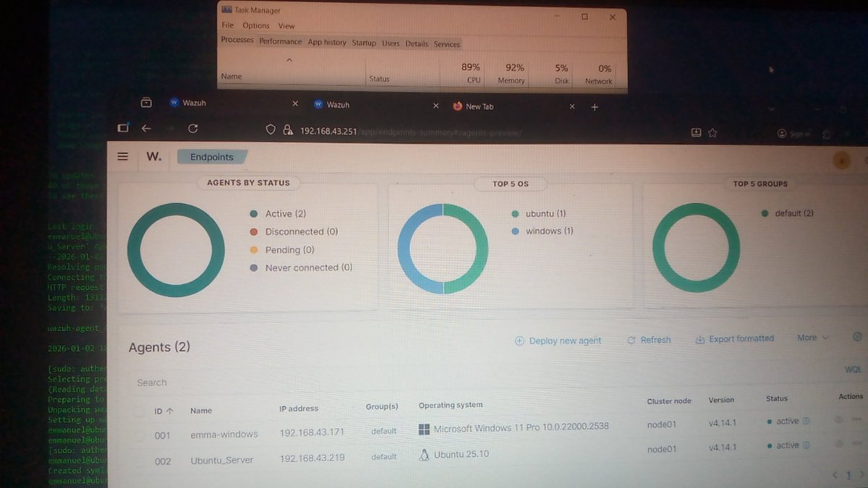The width and height of the screenshot is (868, 488).
Task: Open Task Manager File menu
Action: click(x=228, y=25)
